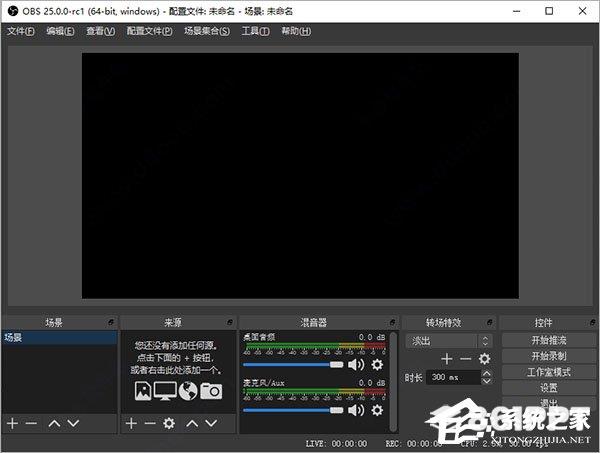Click the camera source icon

(x=211, y=391)
